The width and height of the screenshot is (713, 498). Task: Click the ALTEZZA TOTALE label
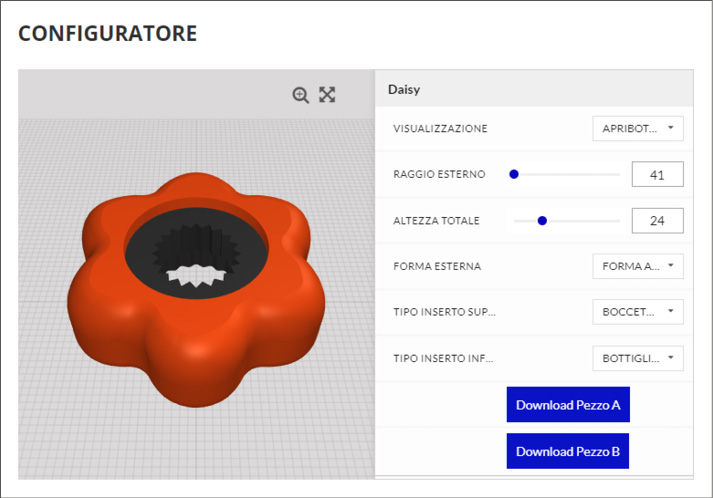[436, 221]
